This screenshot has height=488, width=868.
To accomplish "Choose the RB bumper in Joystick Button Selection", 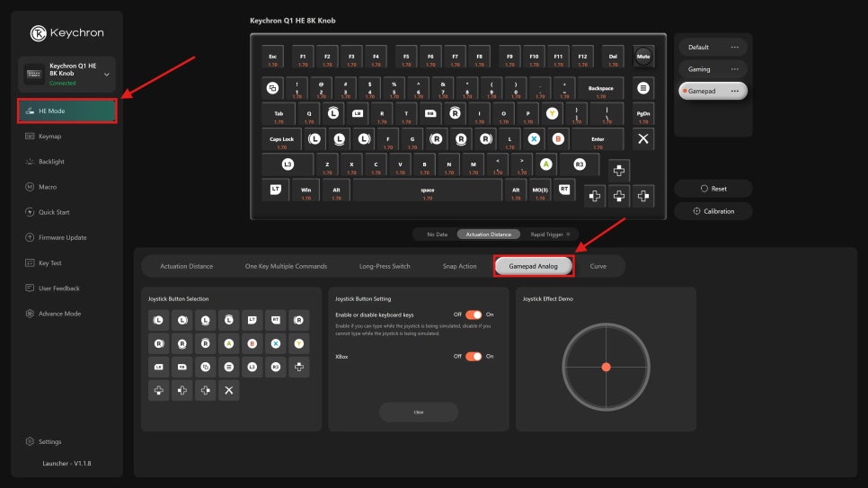I will pyautogui.click(x=182, y=367).
